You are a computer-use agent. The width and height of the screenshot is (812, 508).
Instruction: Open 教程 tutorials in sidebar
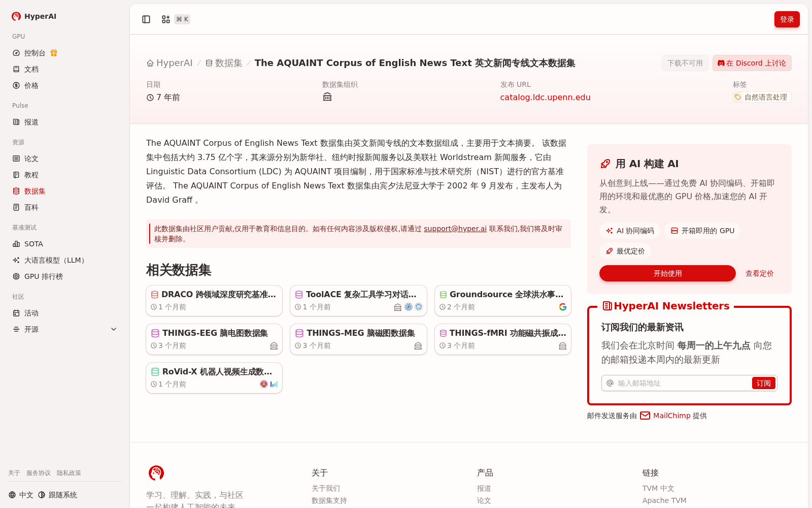31,175
